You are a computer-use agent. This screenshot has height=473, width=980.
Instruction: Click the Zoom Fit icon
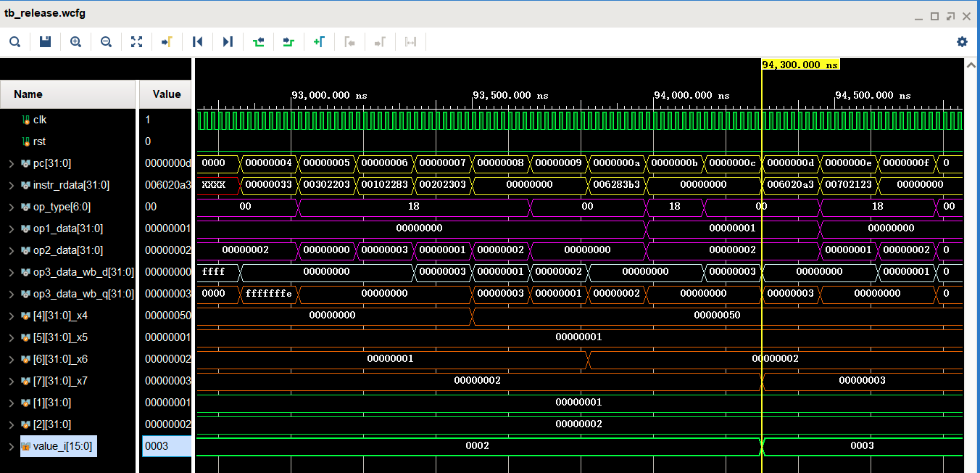click(136, 42)
